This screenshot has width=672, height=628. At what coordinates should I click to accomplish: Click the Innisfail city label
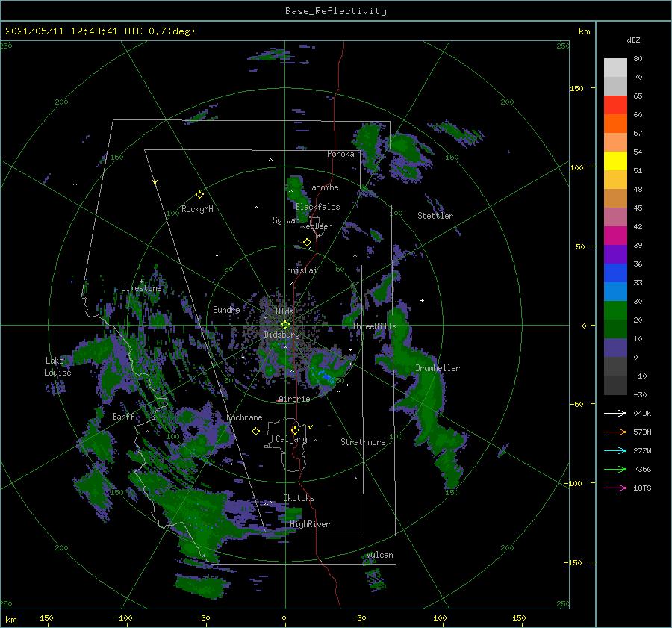pyautogui.click(x=302, y=270)
